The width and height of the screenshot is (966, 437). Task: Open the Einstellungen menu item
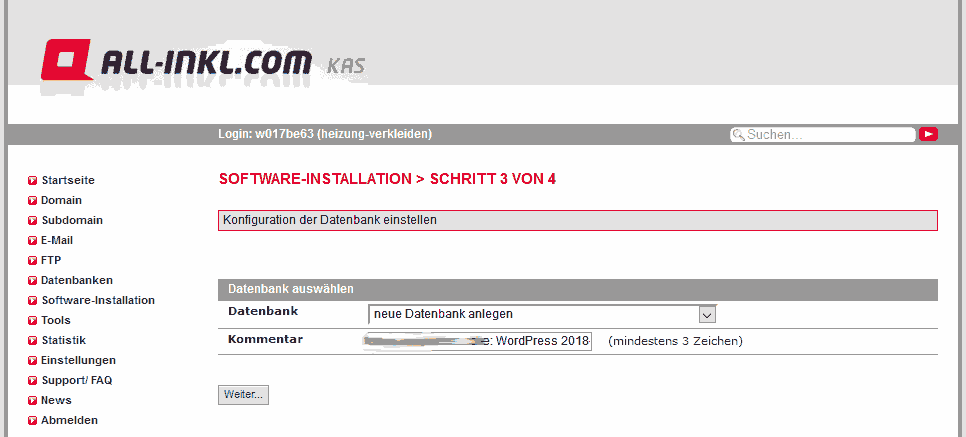[78, 360]
